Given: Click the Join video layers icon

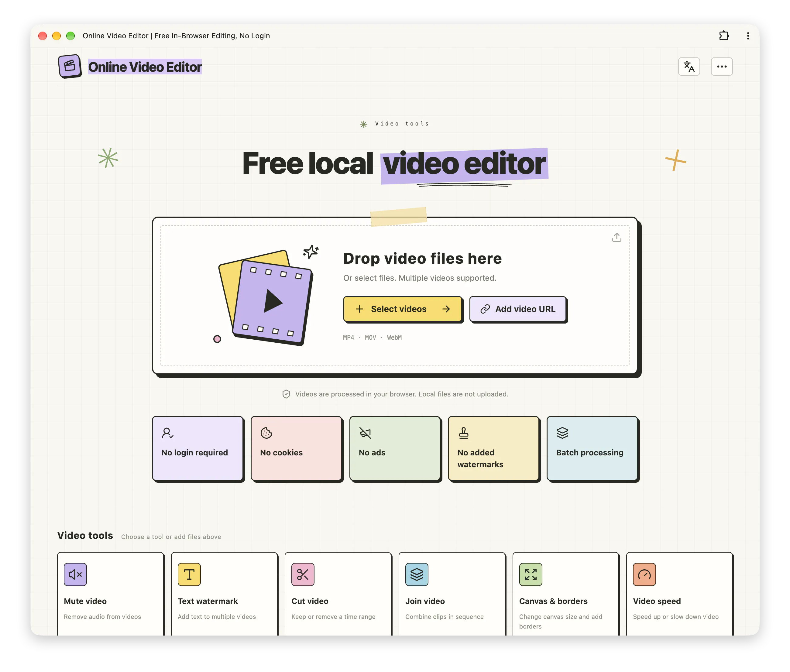Looking at the screenshot, I should click(416, 574).
